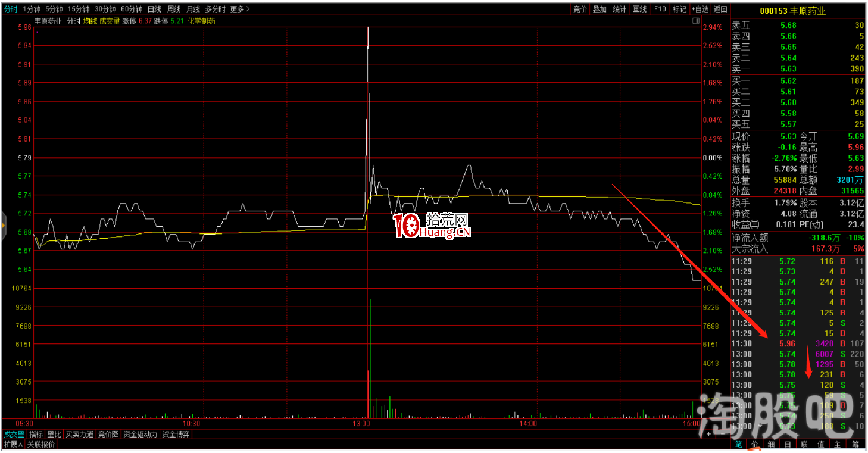Image resolution: width=868 pixels, height=453 pixels.
Task: Click the 竞价 button
Action: coord(580,9)
